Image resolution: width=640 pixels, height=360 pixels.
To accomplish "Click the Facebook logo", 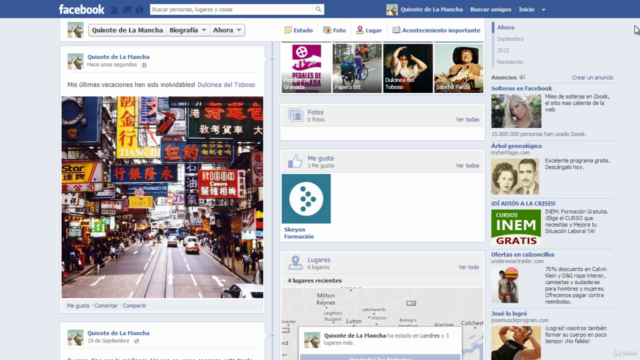I will 81,9.
